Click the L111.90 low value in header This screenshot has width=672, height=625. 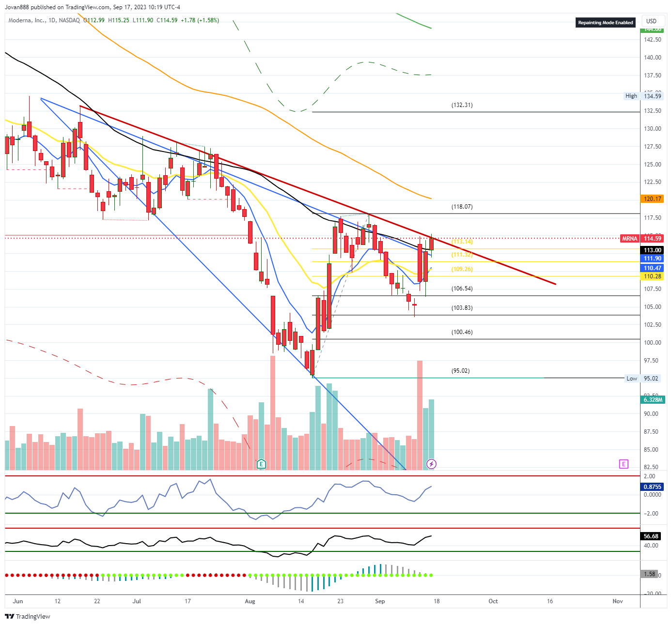pos(143,20)
